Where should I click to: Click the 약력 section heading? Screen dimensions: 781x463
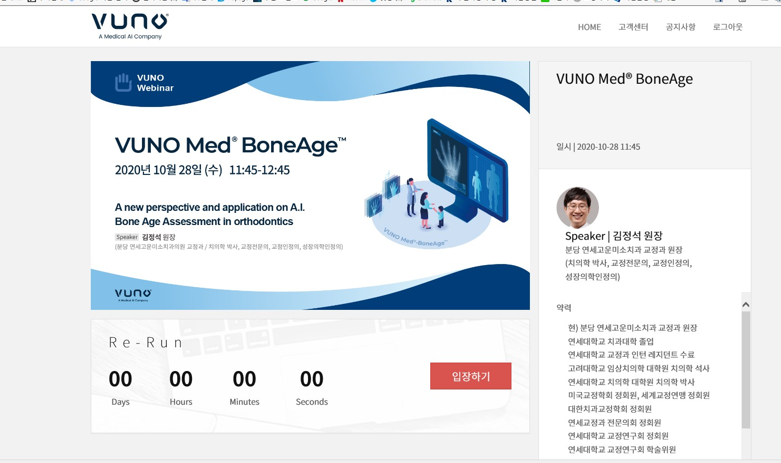coord(564,308)
